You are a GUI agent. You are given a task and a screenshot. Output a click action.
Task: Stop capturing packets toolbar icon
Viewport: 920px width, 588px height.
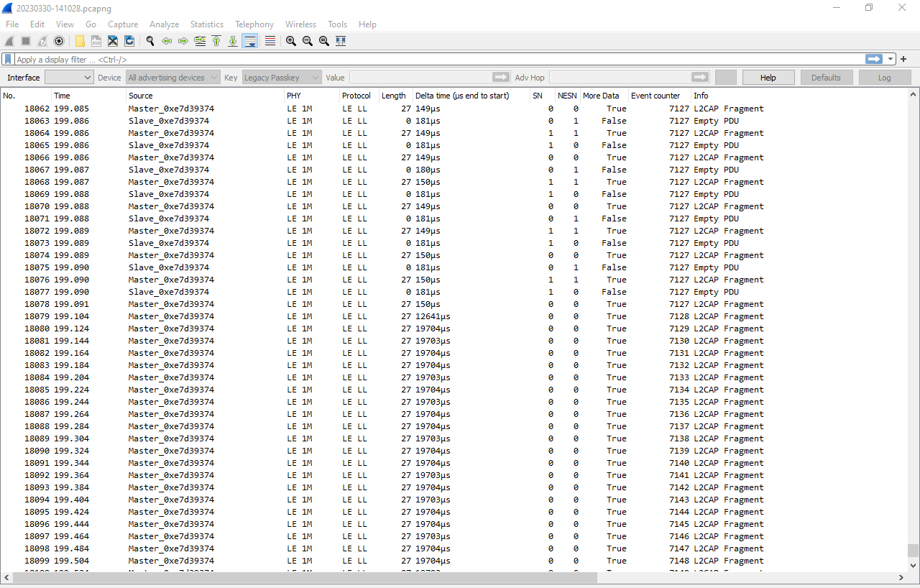[x=26, y=41]
